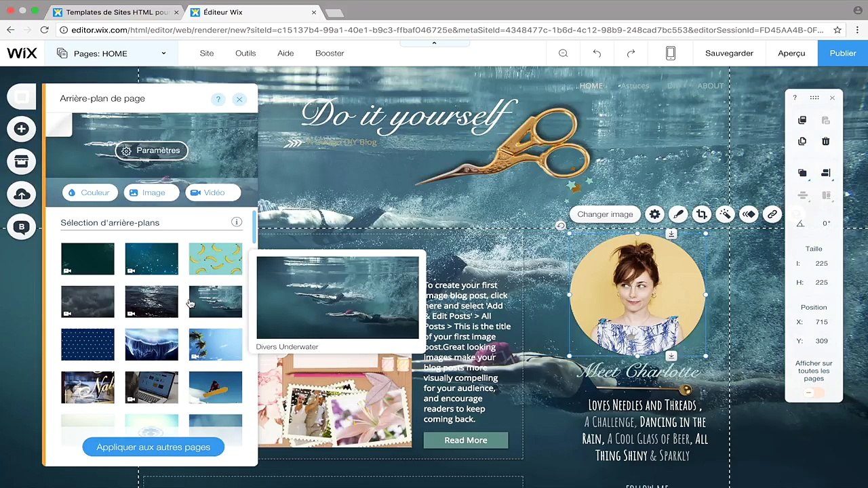The image size is (868, 488).
Task: Click the width l: 225 field
Action: pyautogui.click(x=821, y=263)
